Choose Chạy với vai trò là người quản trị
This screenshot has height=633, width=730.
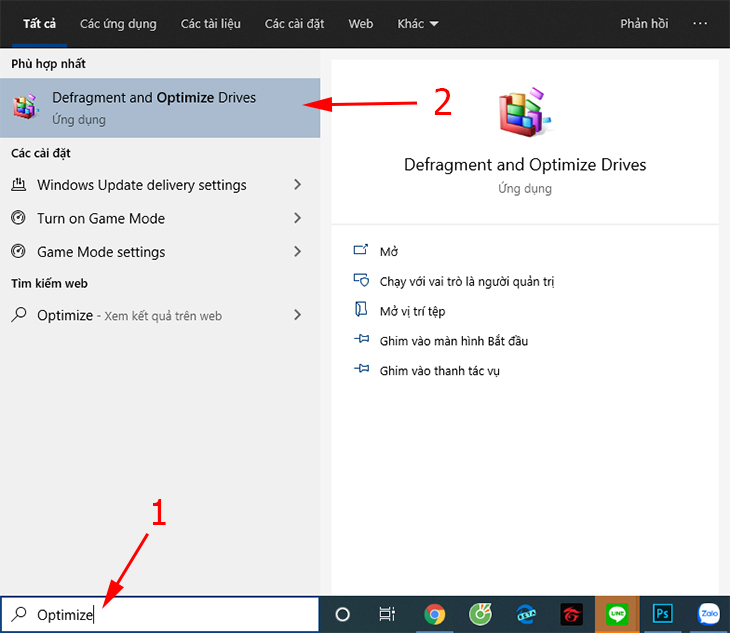point(467,282)
